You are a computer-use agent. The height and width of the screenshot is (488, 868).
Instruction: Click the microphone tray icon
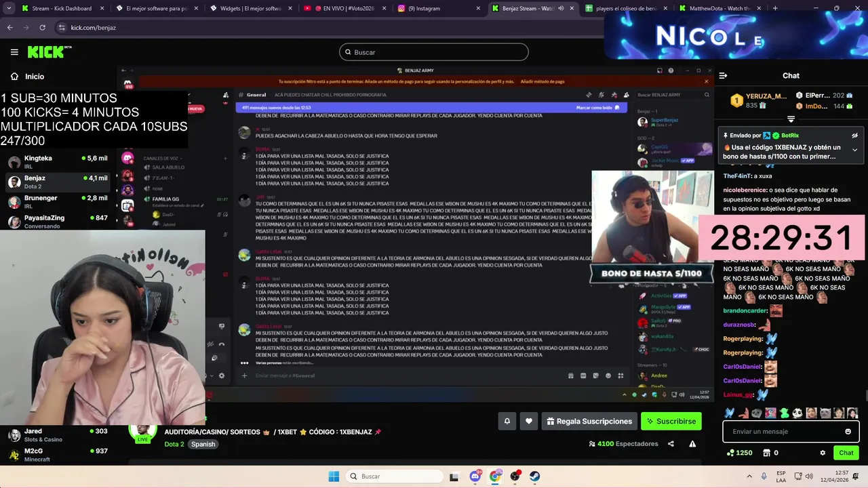tap(764, 476)
